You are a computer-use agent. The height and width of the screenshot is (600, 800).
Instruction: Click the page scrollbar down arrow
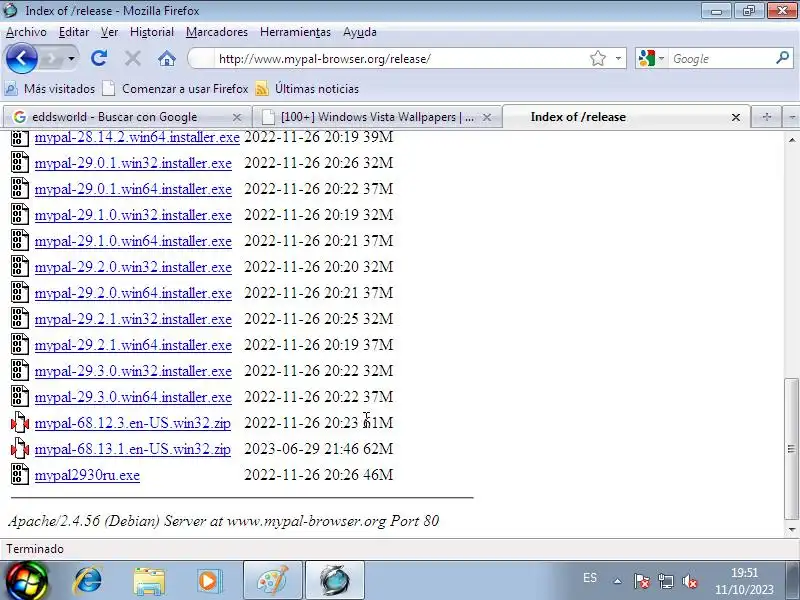coord(792,529)
